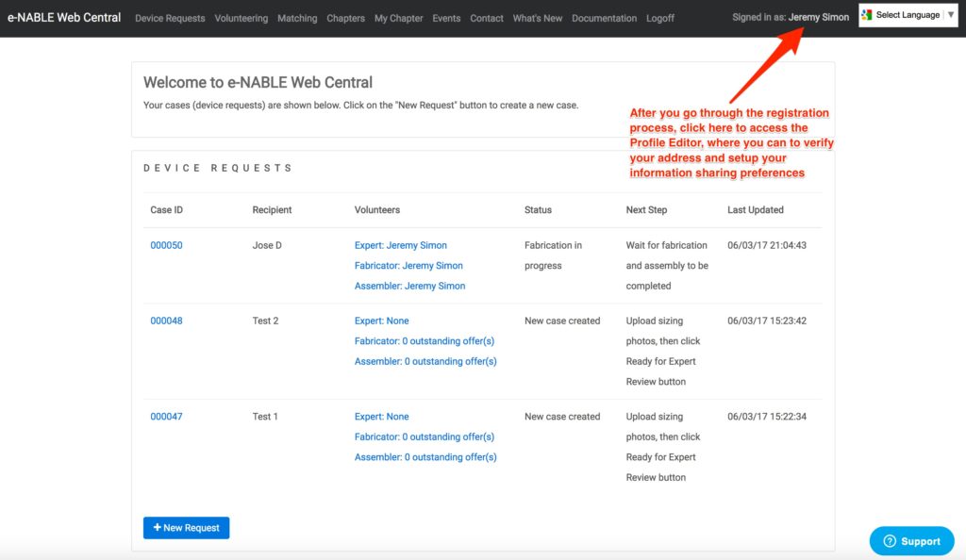Click the Status column header
Image resolution: width=966 pixels, height=560 pixels.
538,210
